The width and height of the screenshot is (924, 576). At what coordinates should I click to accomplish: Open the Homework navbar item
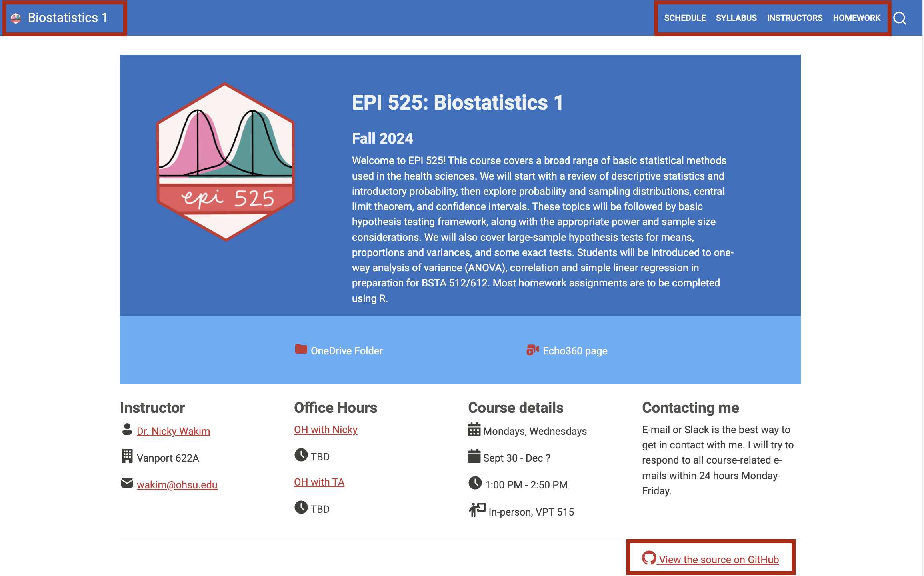pos(856,18)
